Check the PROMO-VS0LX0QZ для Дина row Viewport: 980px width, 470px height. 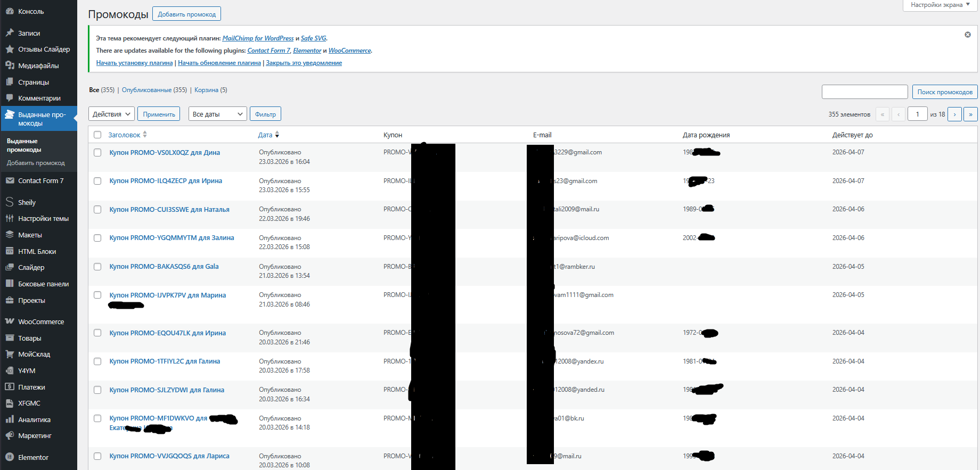coord(97,152)
